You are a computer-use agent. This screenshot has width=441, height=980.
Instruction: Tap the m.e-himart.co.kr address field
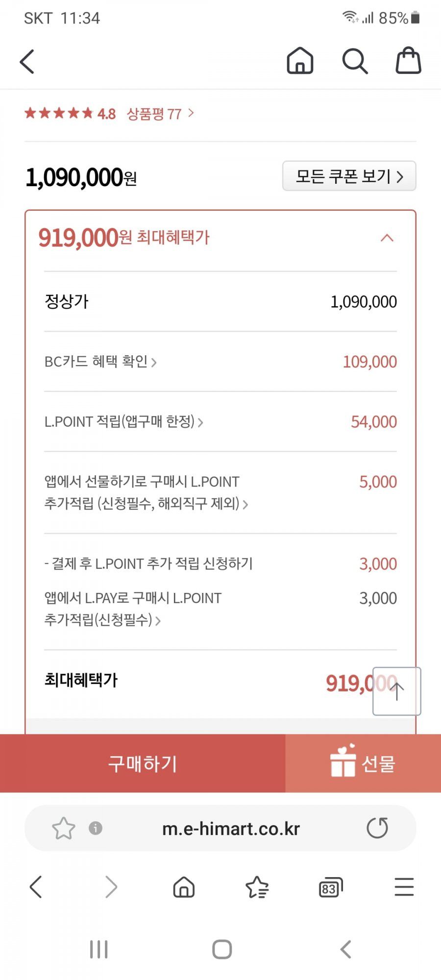pos(231,828)
